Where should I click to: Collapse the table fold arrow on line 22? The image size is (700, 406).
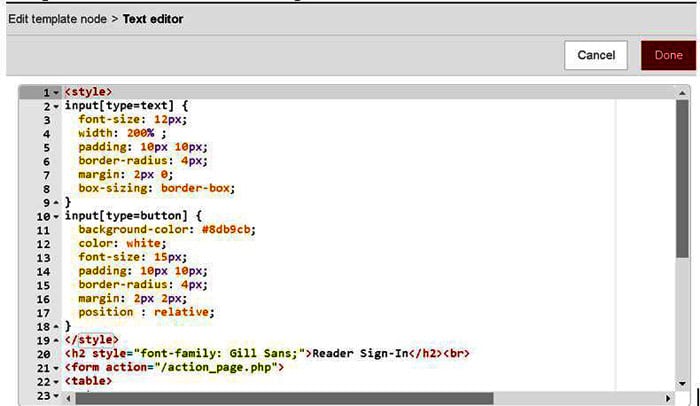[56, 382]
